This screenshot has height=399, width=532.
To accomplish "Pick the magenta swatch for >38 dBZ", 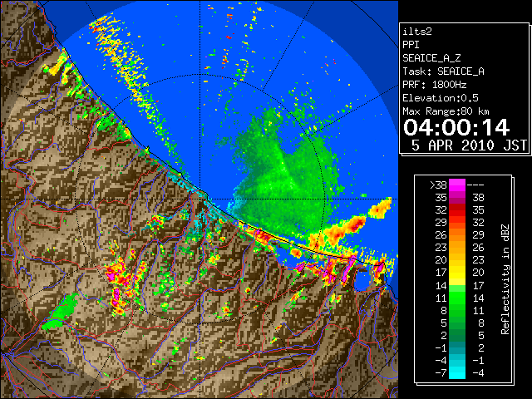I will [x=457, y=185].
